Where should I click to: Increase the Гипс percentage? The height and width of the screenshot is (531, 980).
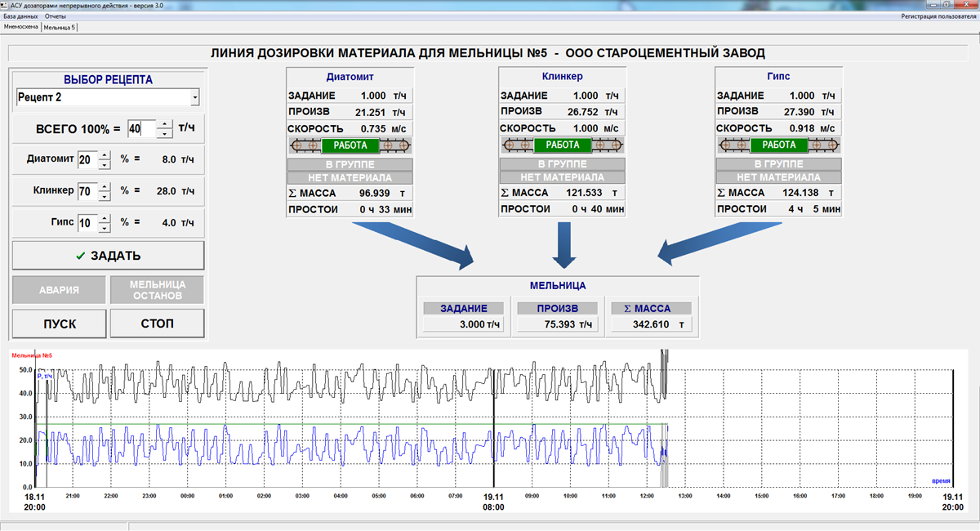tap(104, 217)
